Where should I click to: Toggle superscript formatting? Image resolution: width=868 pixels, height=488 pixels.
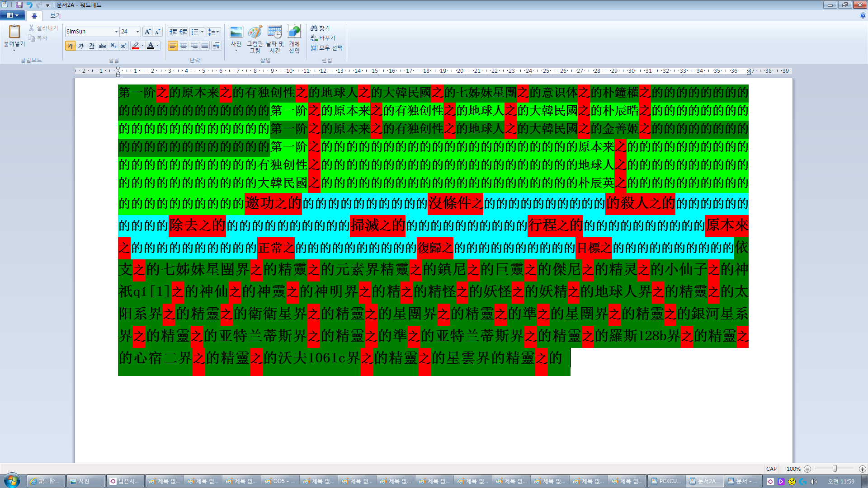(x=123, y=46)
